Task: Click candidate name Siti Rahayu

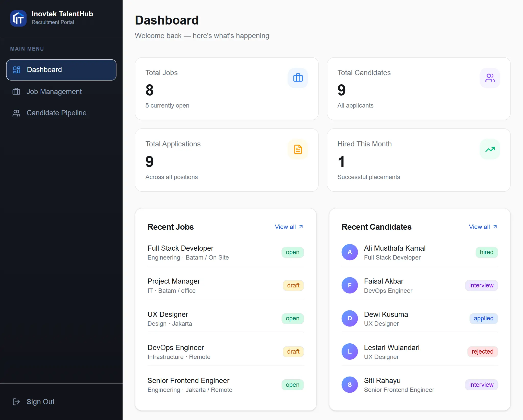Action: pyautogui.click(x=382, y=380)
